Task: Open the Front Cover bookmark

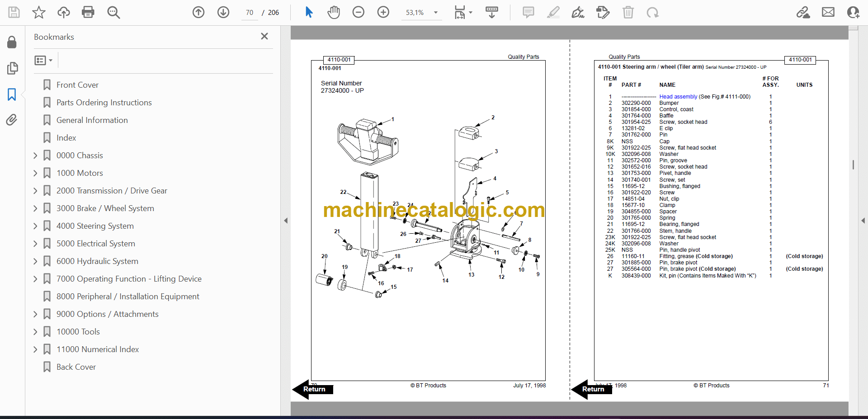Action: (77, 85)
